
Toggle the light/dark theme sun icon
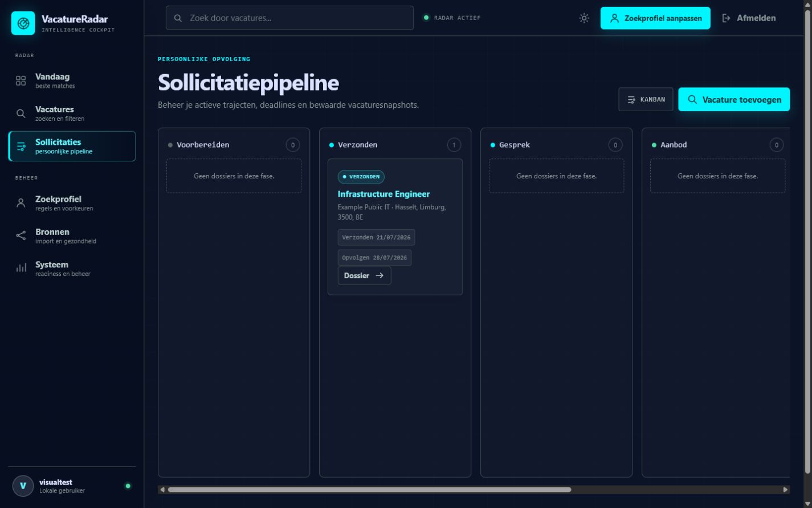pyautogui.click(x=584, y=18)
